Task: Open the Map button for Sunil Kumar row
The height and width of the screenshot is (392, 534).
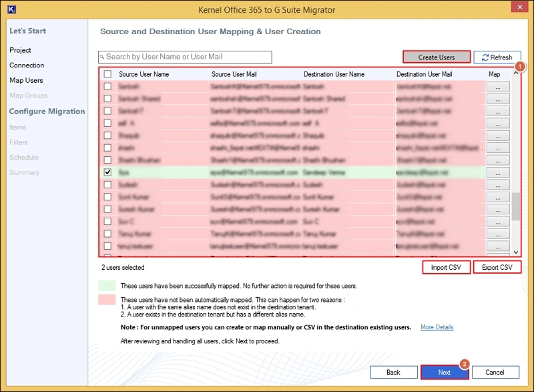Action: click(497, 197)
